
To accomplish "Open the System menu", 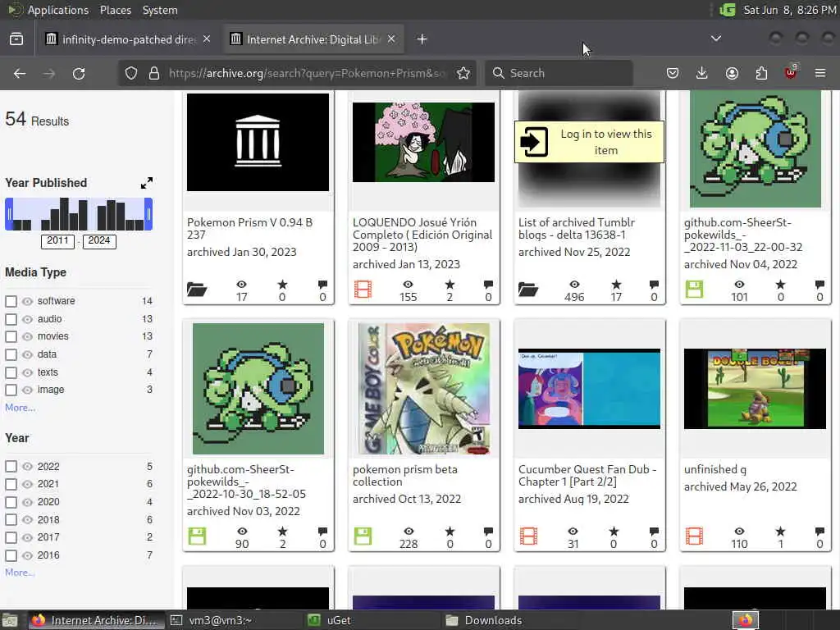I will (x=160, y=10).
